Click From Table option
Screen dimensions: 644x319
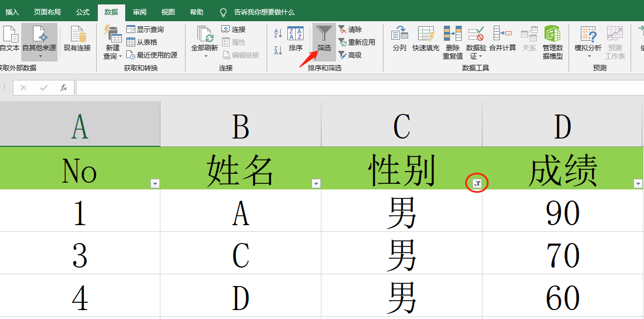[141, 42]
